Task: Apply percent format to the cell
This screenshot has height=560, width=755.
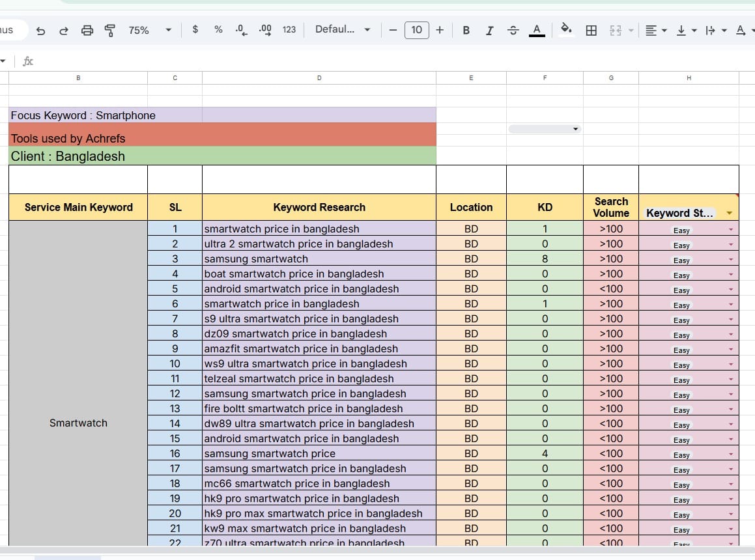Action: 218,30
